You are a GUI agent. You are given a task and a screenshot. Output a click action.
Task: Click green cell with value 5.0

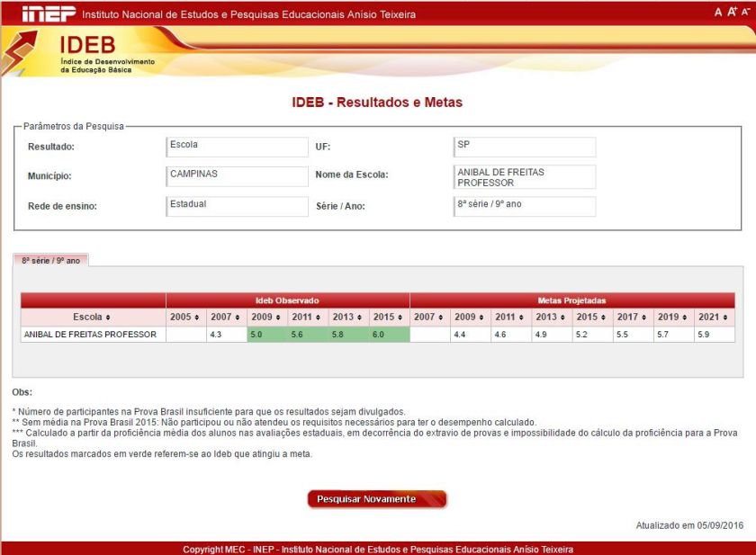point(267,335)
